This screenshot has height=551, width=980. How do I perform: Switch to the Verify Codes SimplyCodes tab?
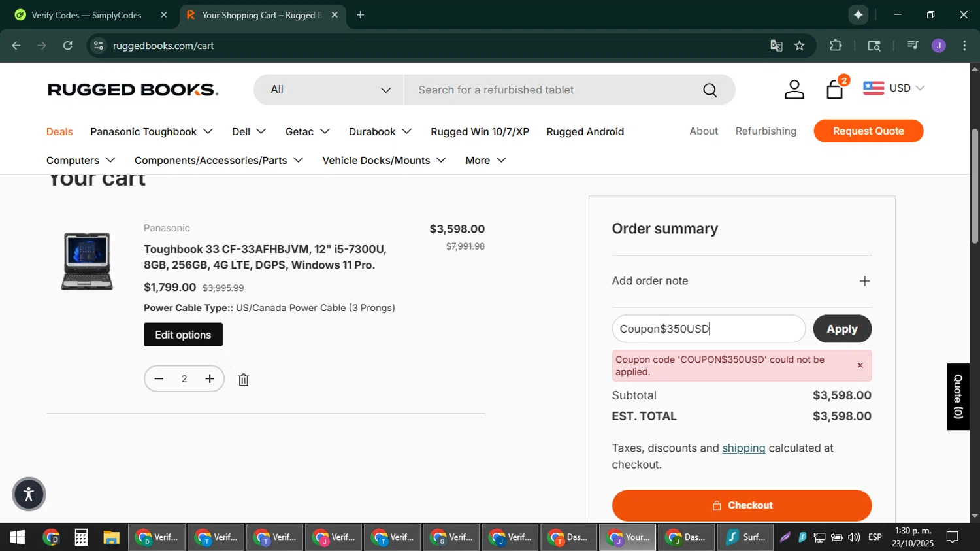(86, 15)
